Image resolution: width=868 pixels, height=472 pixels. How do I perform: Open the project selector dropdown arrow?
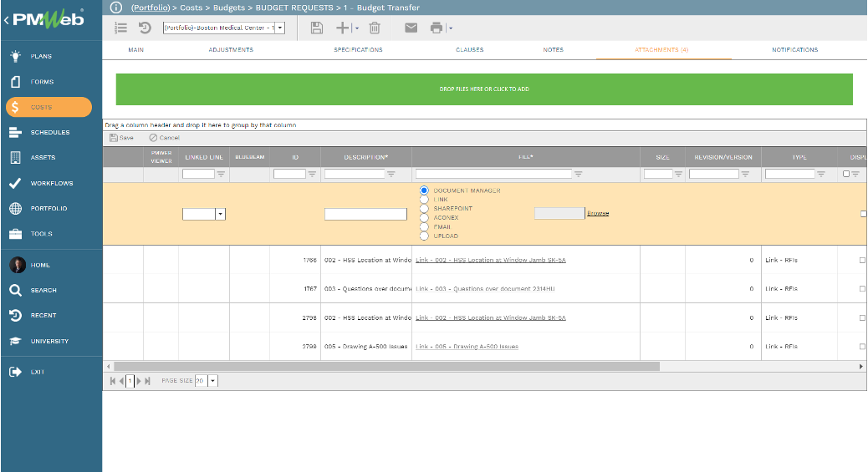(x=280, y=28)
